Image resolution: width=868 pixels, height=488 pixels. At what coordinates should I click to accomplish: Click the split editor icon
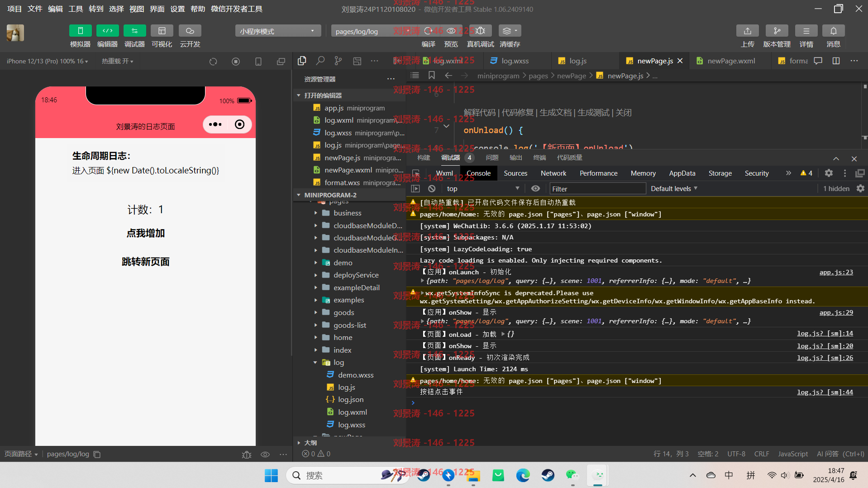tap(836, 61)
